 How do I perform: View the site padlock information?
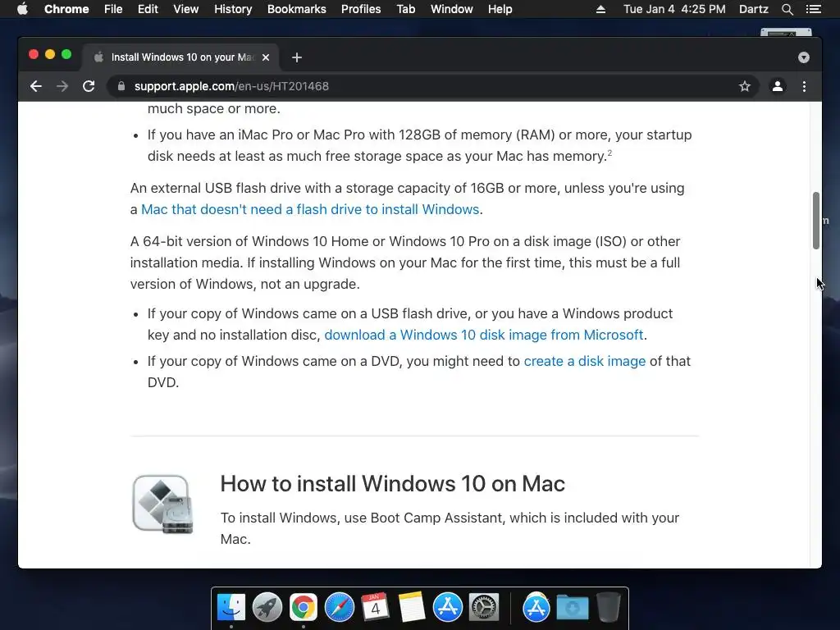(121, 86)
